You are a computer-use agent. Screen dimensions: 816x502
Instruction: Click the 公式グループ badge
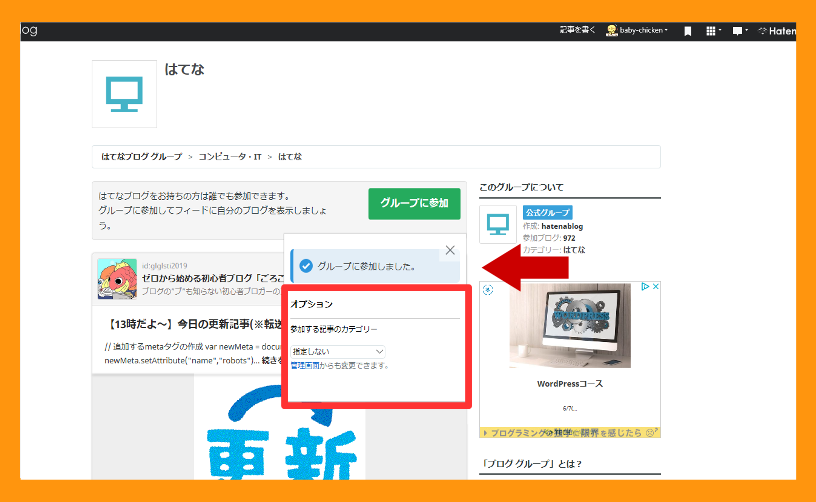pyautogui.click(x=547, y=212)
